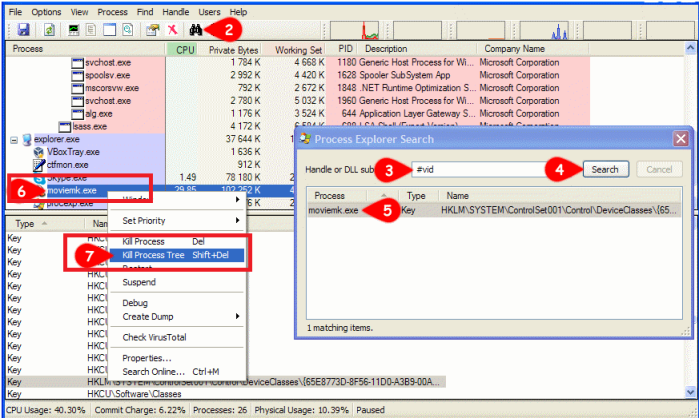Choose Kill Process Tree in context menu
Screen dimensions: 699x418
coord(177,255)
